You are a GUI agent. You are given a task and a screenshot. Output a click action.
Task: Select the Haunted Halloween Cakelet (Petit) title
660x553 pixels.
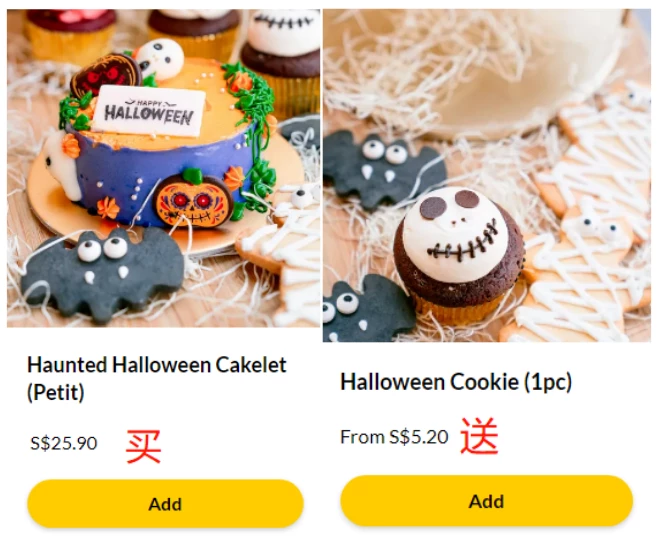[157, 378]
